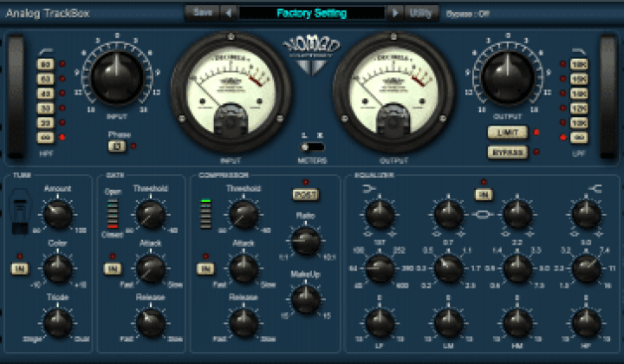Click the LM gain knob
Image resolution: width=624 pixels, height=364 pixels.
click(449, 323)
